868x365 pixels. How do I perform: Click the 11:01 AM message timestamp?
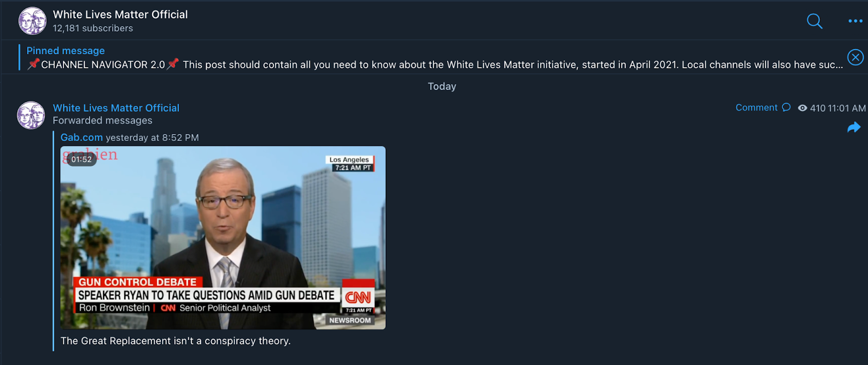tap(846, 108)
